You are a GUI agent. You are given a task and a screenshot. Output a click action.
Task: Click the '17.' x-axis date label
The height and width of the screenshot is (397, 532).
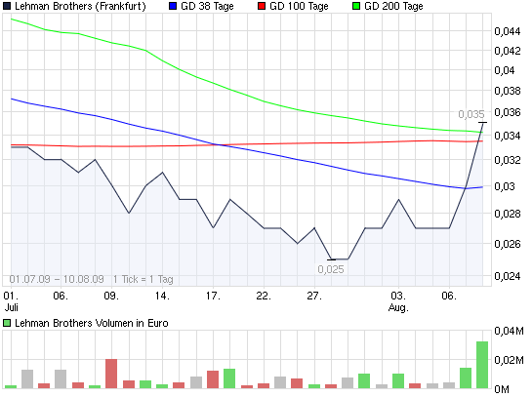[x=213, y=296]
